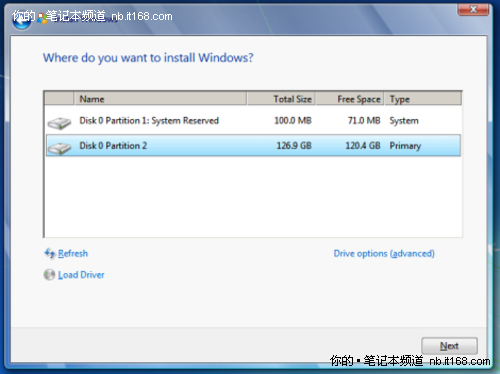Click the Refresh link

pyautogui.click(x=73, y=254)
